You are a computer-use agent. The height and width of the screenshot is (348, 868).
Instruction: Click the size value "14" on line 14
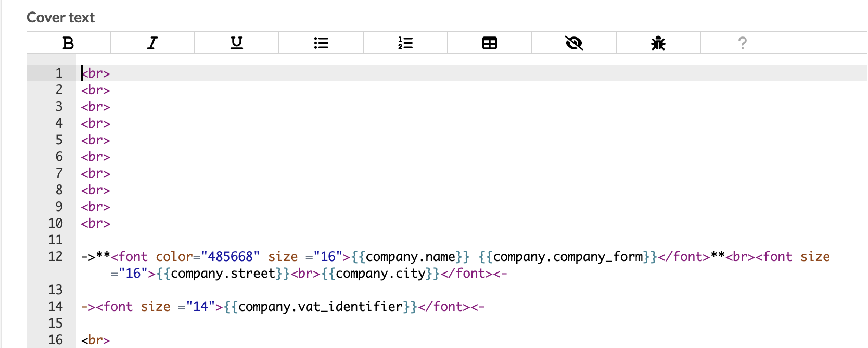pyautogui.click(x=200, y=307)
